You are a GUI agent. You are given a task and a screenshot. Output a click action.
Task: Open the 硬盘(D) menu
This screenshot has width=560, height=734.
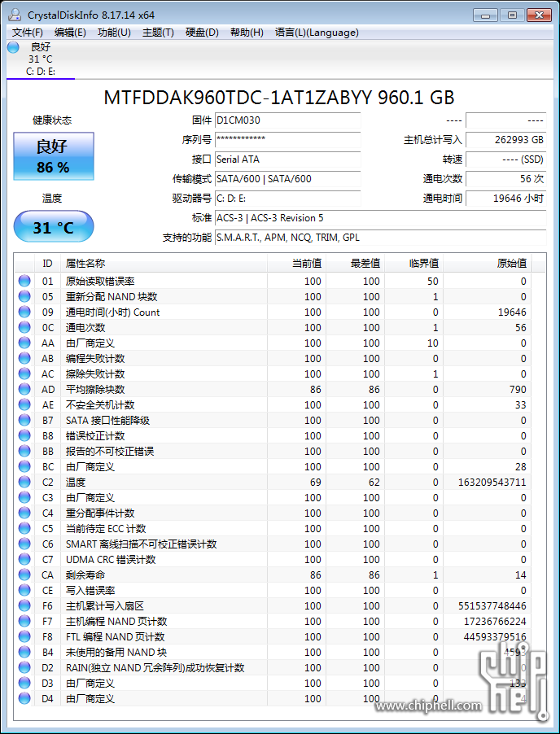click(x=203, y=33)
